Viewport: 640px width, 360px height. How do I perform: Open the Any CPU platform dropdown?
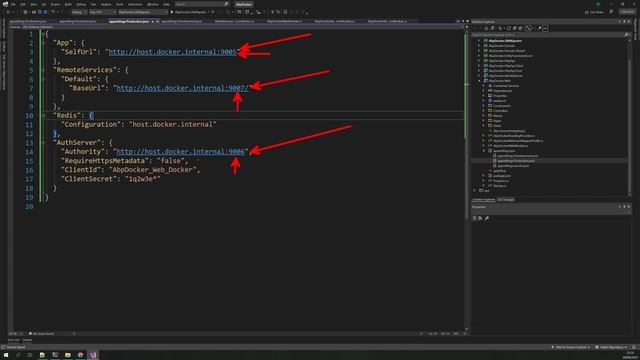tap(102, 12)
